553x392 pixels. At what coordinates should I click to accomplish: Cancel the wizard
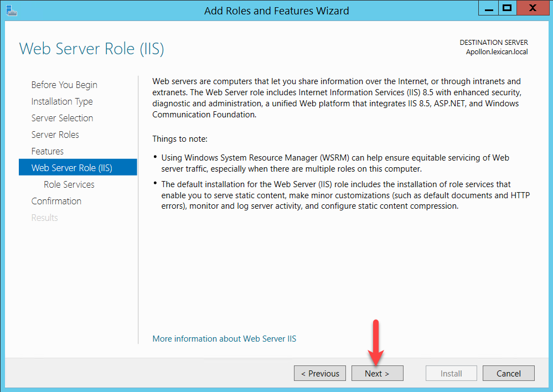pos(509,373)
